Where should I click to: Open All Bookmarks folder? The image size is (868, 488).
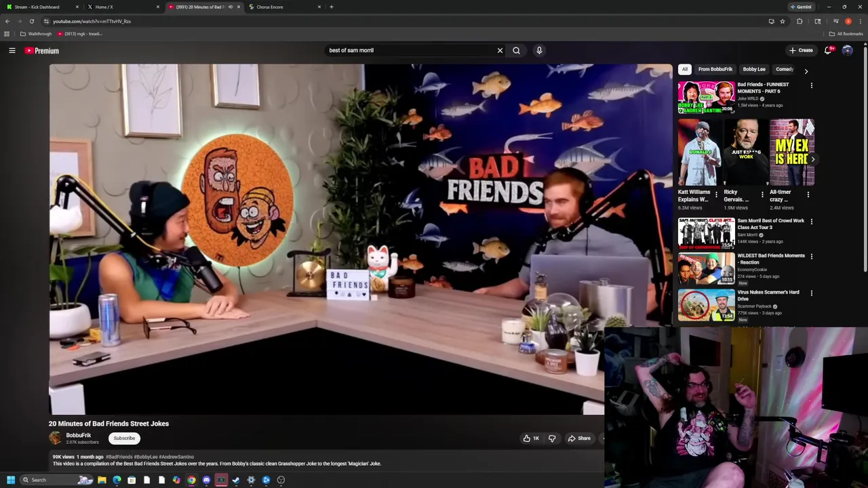[846, 34]
